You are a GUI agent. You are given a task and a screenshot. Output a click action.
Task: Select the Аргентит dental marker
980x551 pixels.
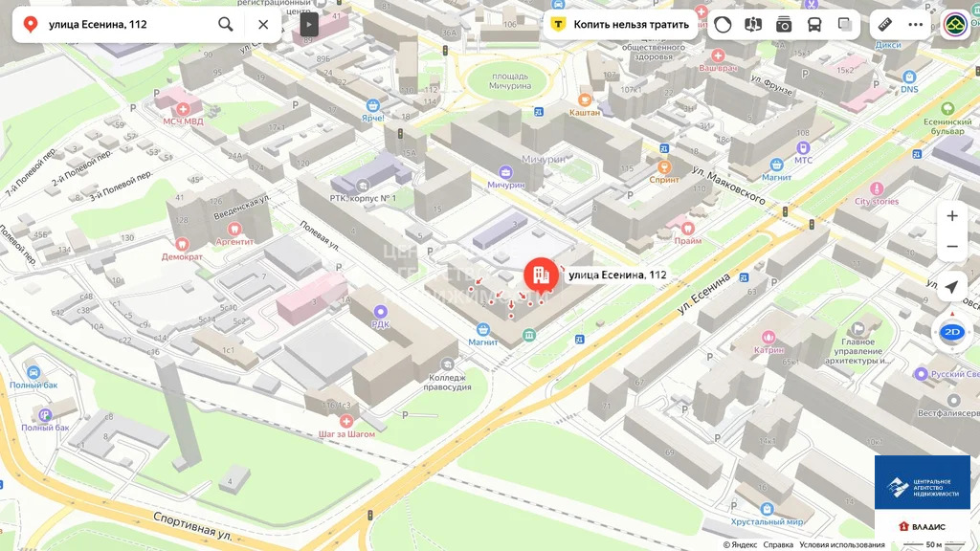234,229
